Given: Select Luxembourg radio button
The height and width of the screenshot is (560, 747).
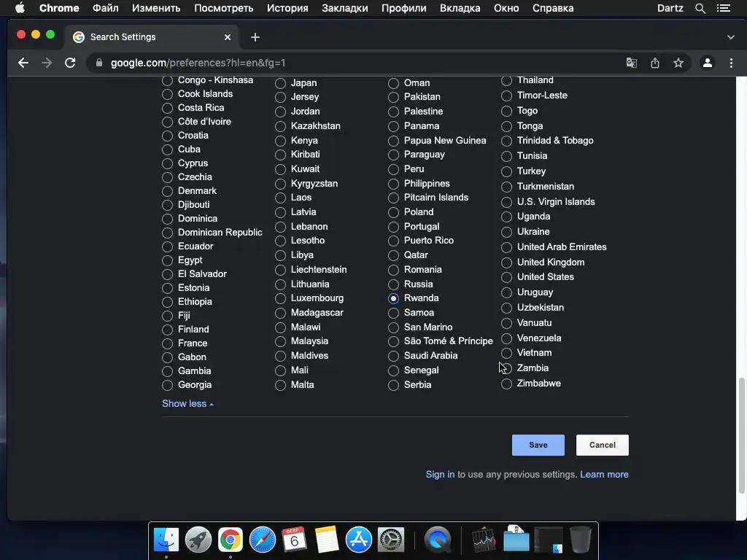Looking at the screenshot, I should (x=280, y=298).
